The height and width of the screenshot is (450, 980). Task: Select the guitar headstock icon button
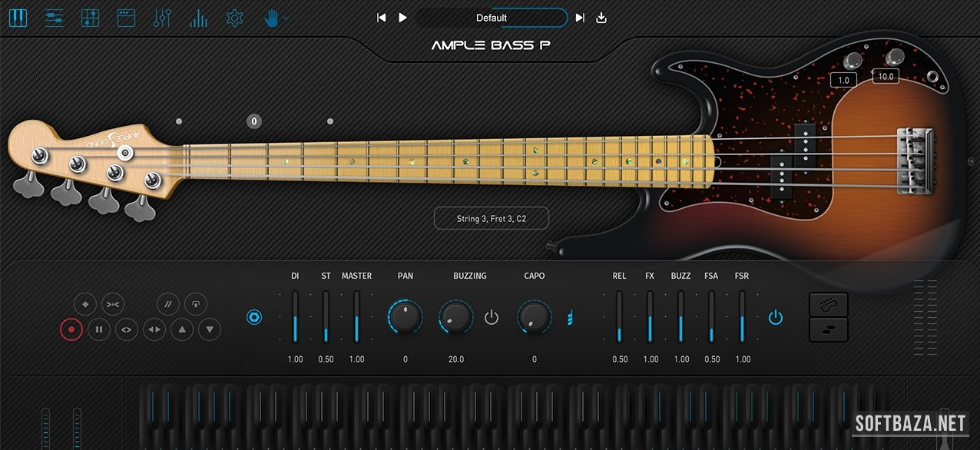tap(829, 305)
